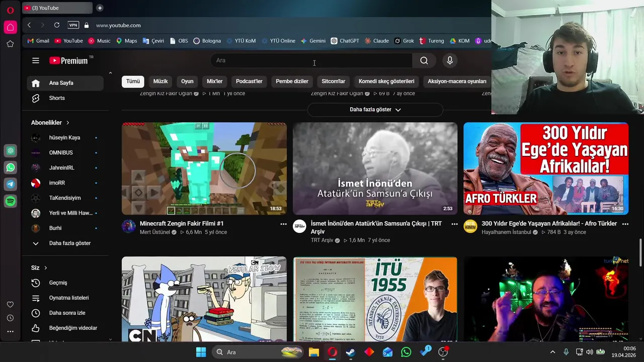Open Spotify in the Opera sidebar
This screenshot has width=644, height=362.
coord(10,201)
